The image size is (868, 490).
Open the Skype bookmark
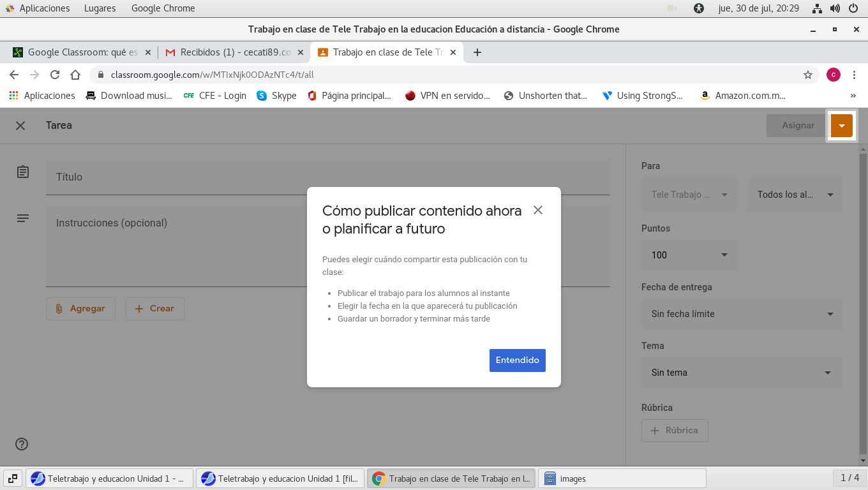click(x=276, y=96)
